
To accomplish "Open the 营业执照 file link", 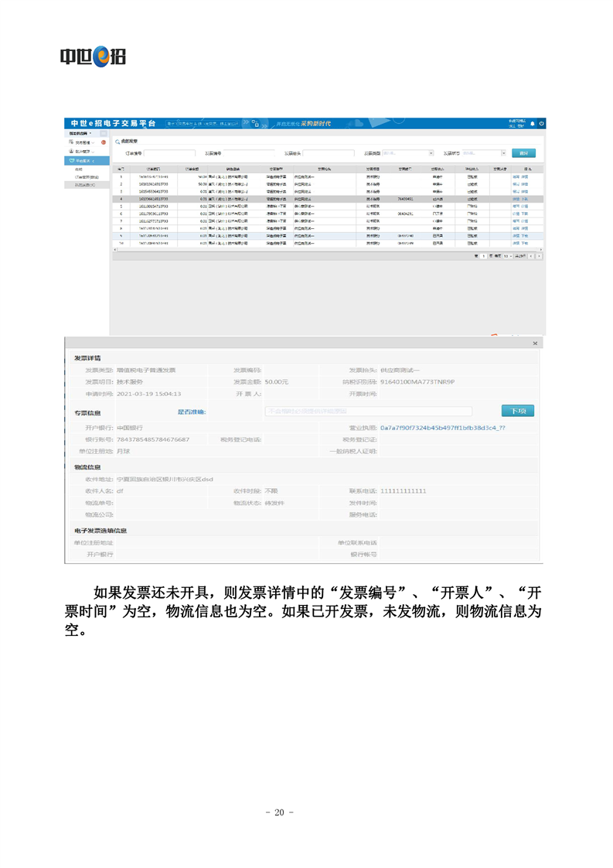I will tap(442, 427).
